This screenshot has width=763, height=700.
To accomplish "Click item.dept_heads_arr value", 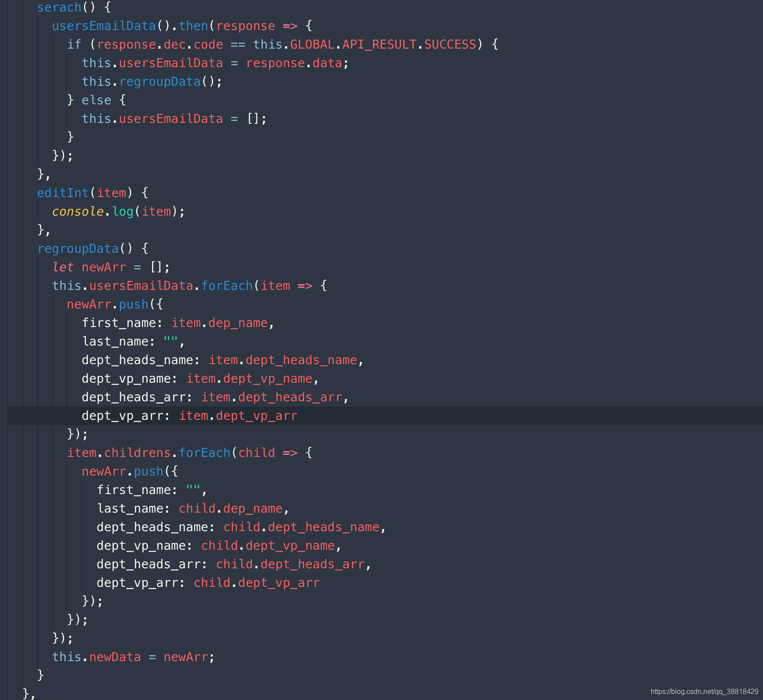I will tap(271, 397).
